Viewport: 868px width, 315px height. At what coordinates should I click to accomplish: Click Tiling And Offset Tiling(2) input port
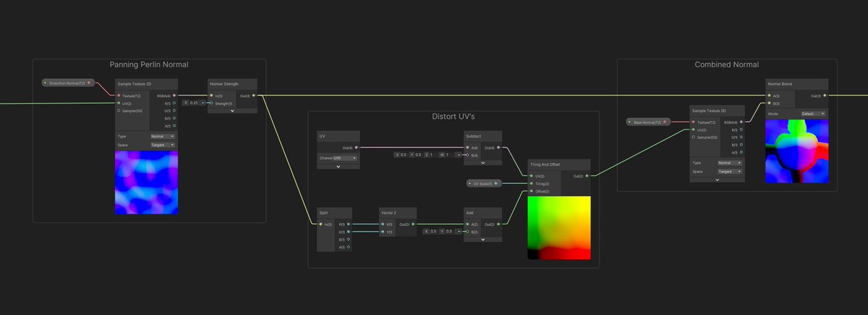tap(532, 183)
